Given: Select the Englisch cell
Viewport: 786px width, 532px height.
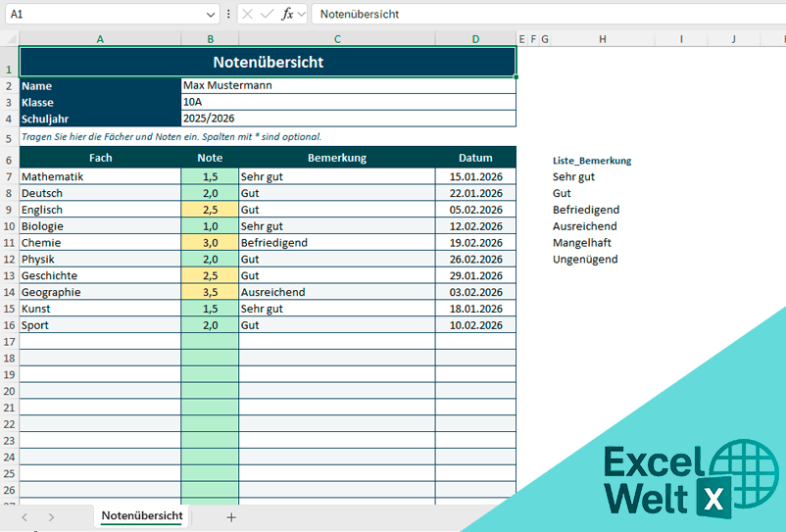Looking at the screenshot, I should 100,210.
